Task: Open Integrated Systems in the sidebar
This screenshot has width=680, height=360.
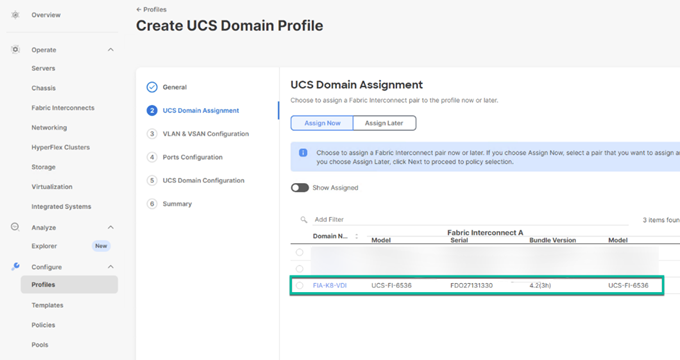Action: click(61, 207)
